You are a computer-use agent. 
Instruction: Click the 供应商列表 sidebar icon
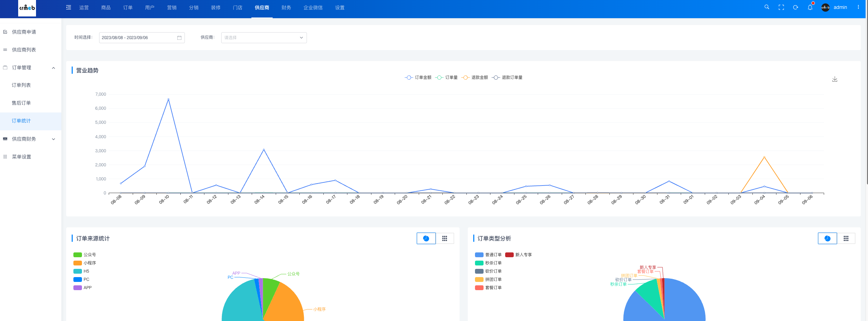click(5, 50)
